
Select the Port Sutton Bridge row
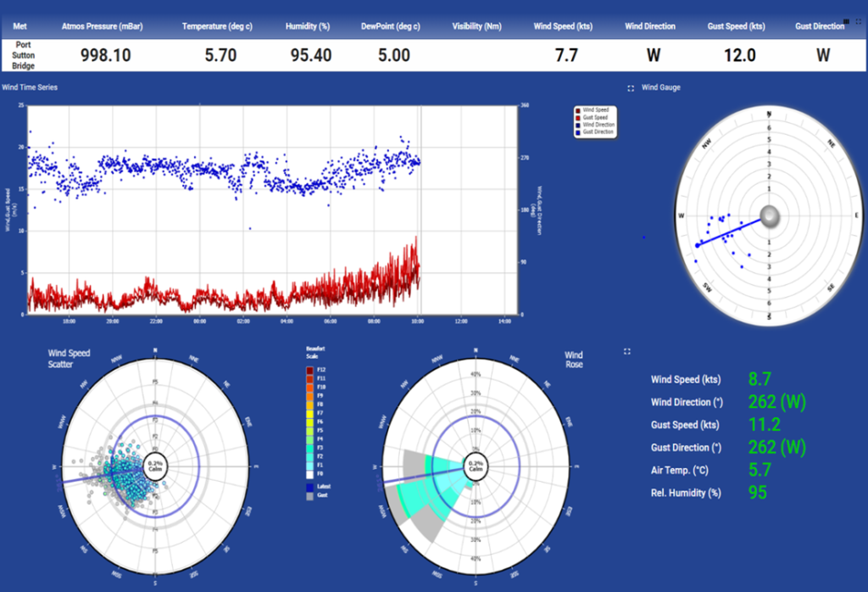[x=25, y=55]
